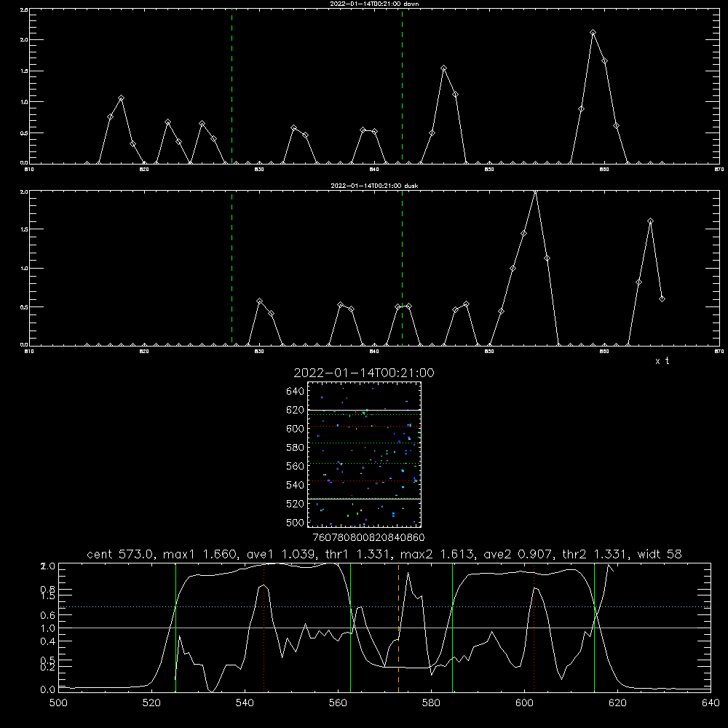Click the green vertical line at 525 in the bottom plot
The image size is (728, 728).
[175, 628]
